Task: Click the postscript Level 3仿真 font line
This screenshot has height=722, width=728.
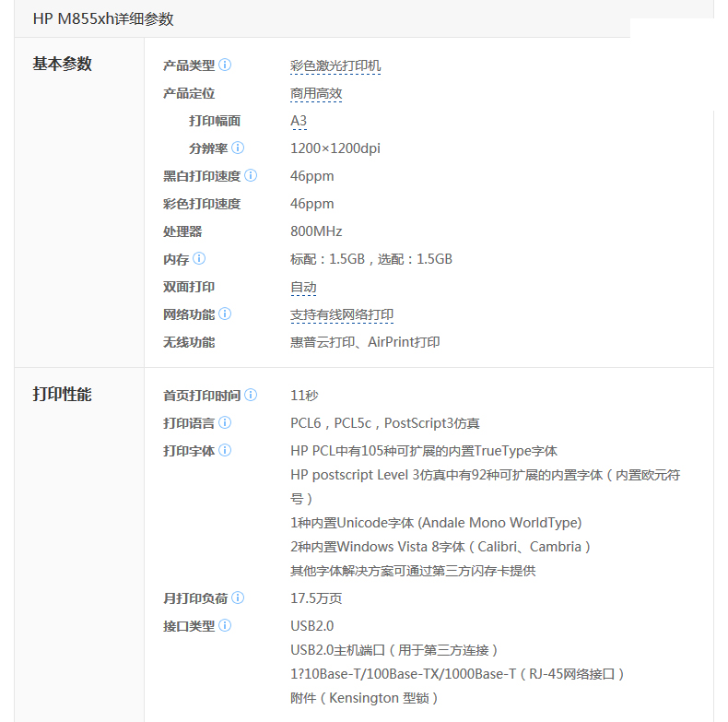Action: click(x=485, y=487)
